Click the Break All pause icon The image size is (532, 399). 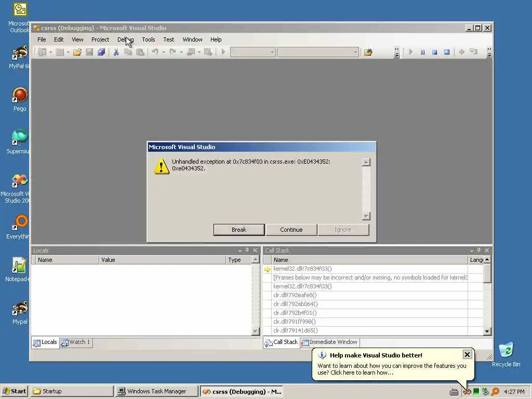[423, 52]
